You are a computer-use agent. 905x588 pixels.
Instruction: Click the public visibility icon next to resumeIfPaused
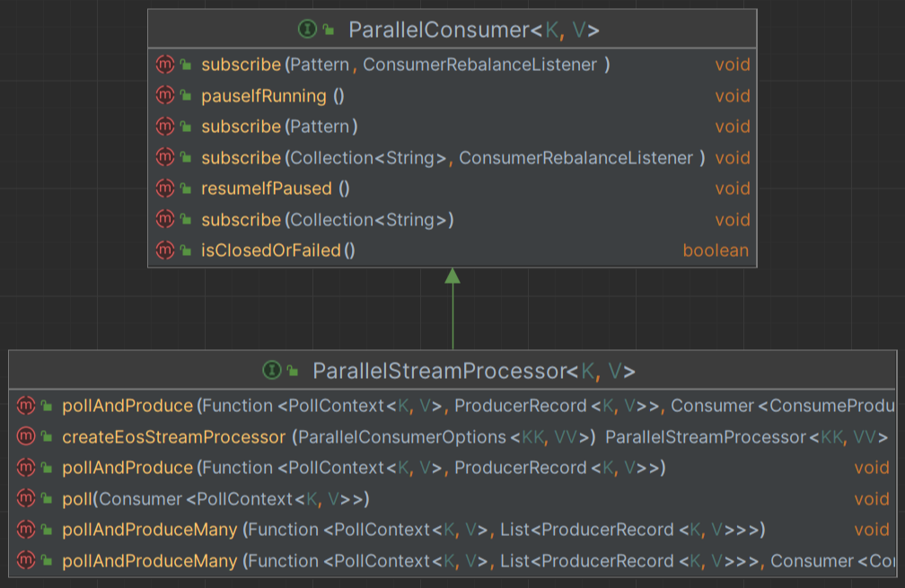[x=186, y=189]
